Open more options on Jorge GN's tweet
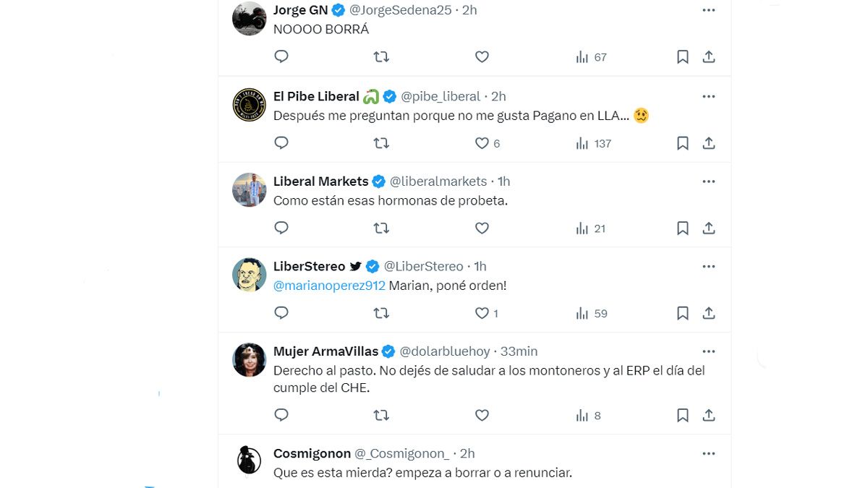Image resolution: width=868 pixels, height=488 pixels. point(709,10)
